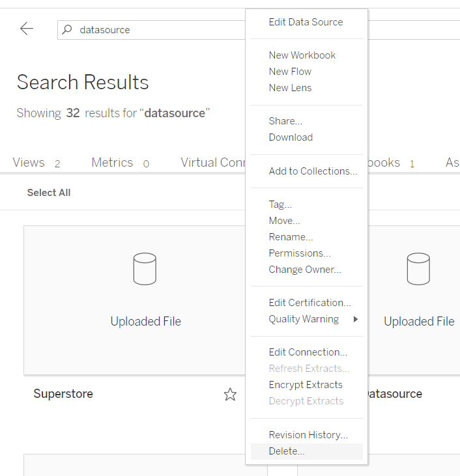This screenshot has height=476, width=460.
Task: Switch to the Views tab
Action: (x=29, y=163)
